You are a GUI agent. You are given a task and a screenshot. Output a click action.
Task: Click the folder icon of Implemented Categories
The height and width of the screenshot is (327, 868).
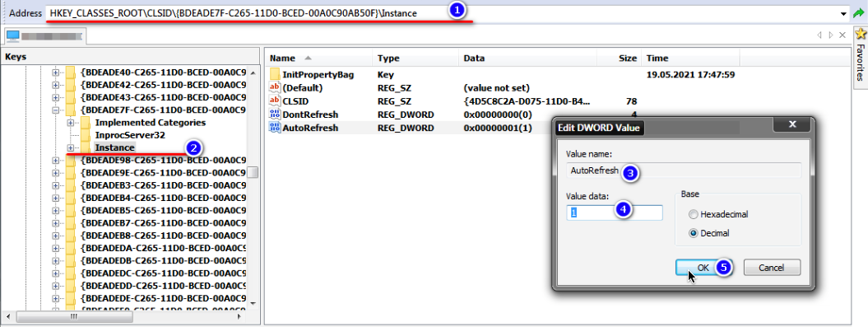click(x=86, y=123)
